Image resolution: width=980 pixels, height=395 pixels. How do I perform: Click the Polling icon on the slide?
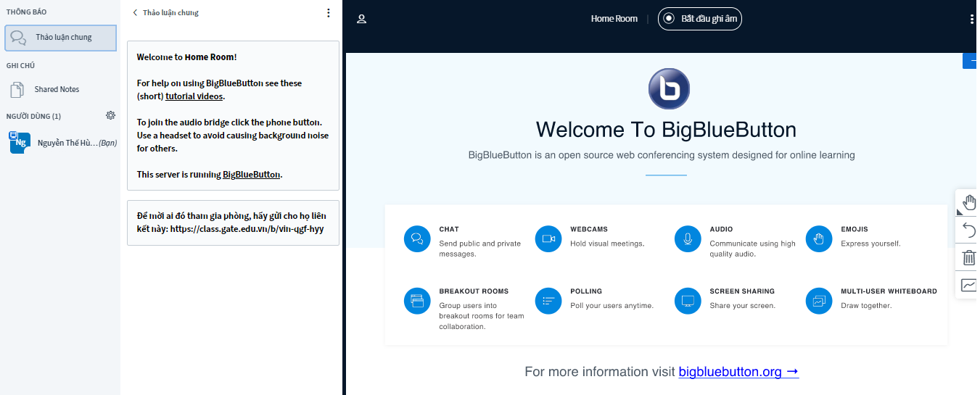(x=548, y=301)
